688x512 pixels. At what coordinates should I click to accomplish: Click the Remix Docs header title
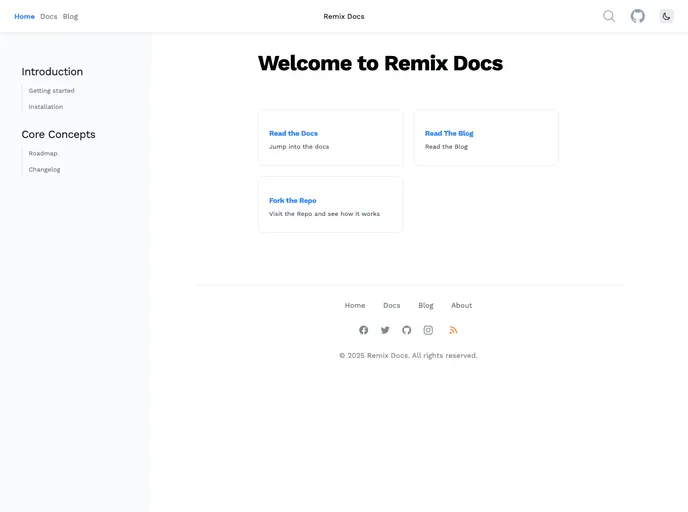pos(344,16)
